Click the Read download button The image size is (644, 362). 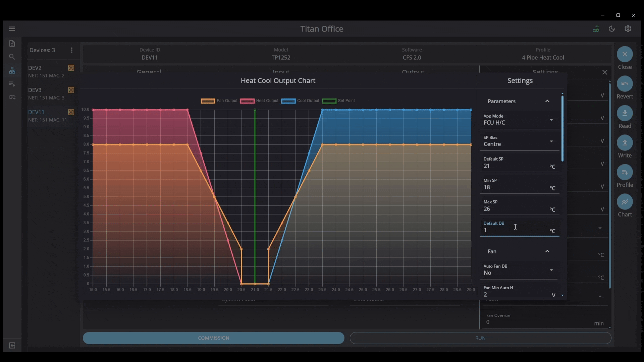tap(625, 113)
